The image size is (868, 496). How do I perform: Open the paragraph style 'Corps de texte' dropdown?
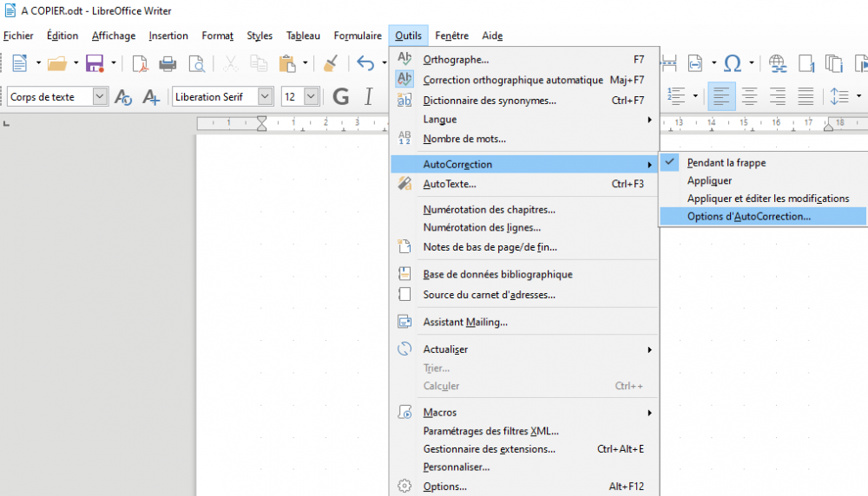pos(100,97)
